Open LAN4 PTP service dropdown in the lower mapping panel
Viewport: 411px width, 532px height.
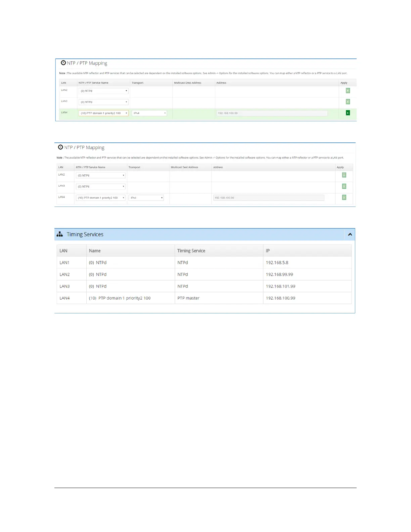[100, 198]
